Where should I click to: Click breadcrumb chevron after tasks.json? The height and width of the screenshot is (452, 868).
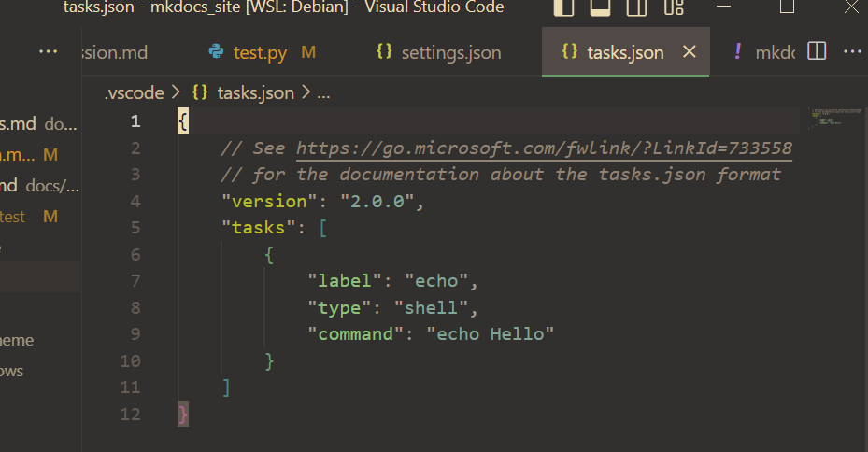306,92
